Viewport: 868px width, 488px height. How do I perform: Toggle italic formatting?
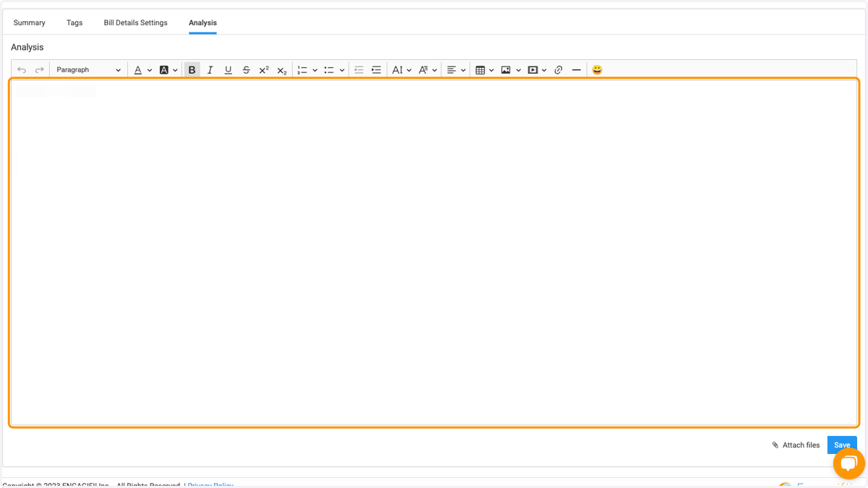coord(210,70)
